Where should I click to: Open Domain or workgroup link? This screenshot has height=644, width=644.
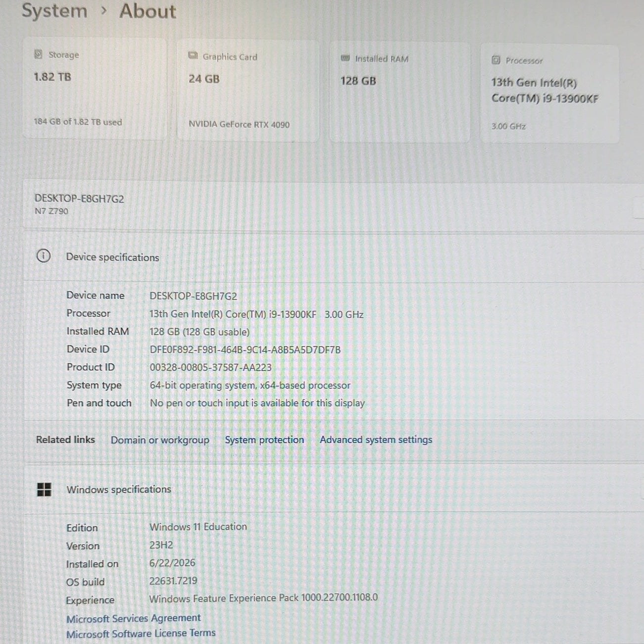(x=160, y=440)
